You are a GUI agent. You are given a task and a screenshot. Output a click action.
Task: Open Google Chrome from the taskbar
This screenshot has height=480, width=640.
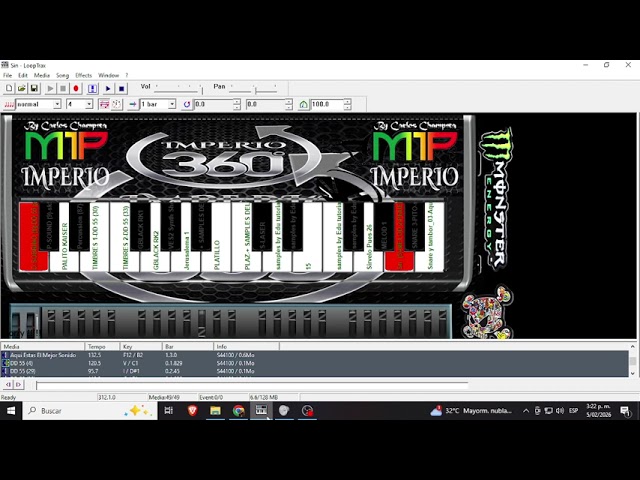pyautogui.click(x=239, y=411)
